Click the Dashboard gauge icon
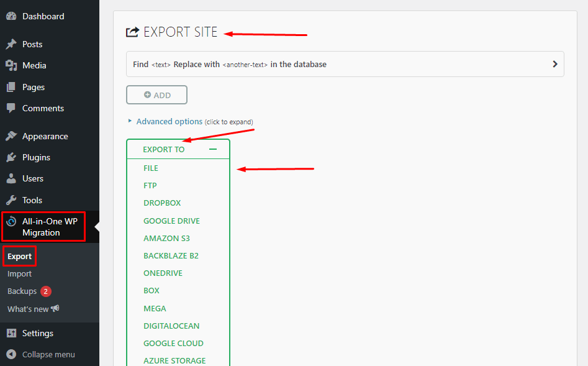The width and height of the screenshot is (588, 366). pyautogui.click(x=11, y=16)
